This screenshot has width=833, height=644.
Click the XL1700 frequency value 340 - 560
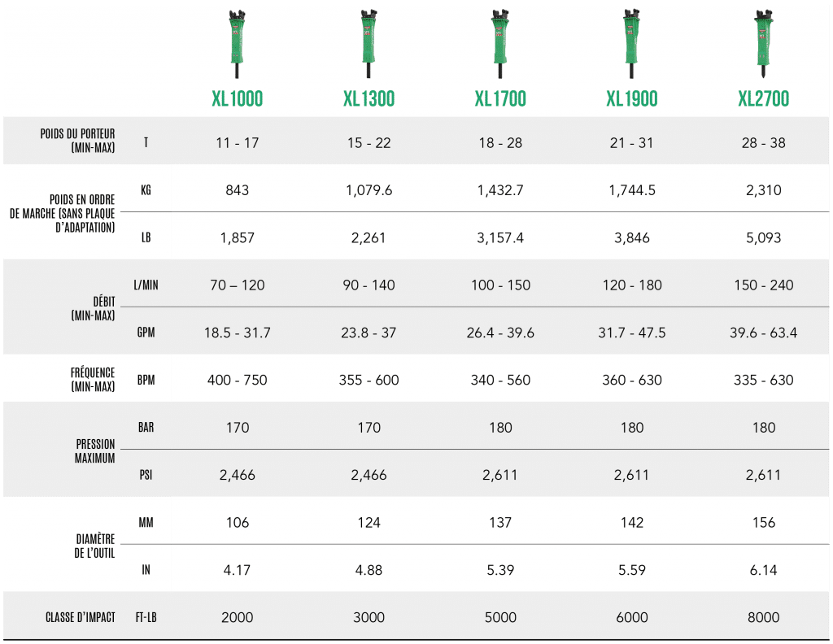click(500, 380)
